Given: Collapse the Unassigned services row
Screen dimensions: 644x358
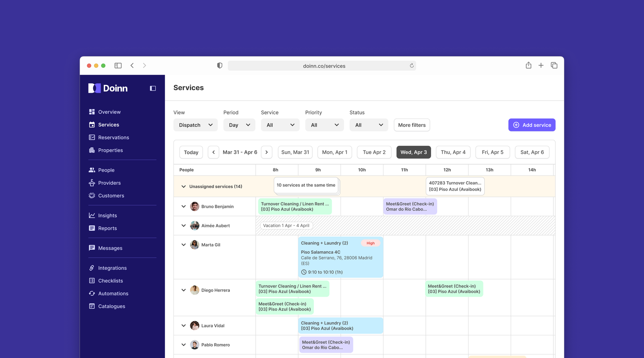Looking at the screenshot, I should 184,186.
